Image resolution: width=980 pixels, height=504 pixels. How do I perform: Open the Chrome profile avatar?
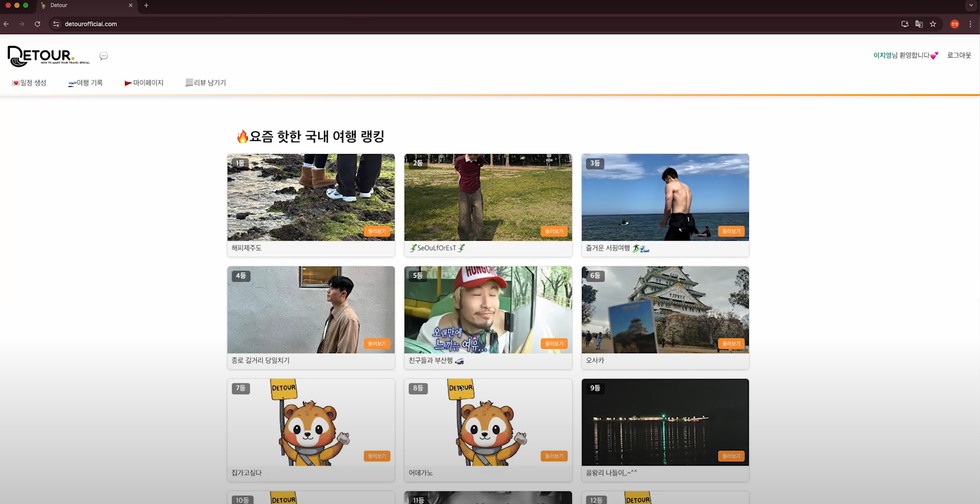click(955, 24)
